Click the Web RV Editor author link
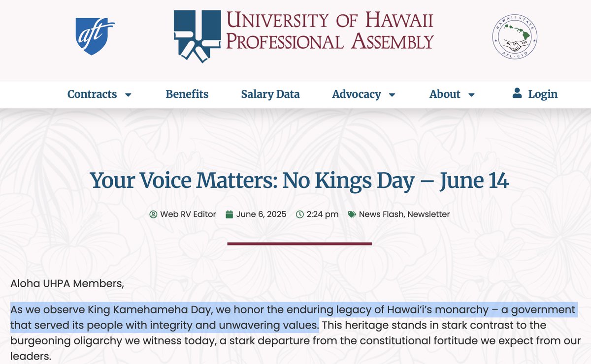 click(x=188, y=214)
